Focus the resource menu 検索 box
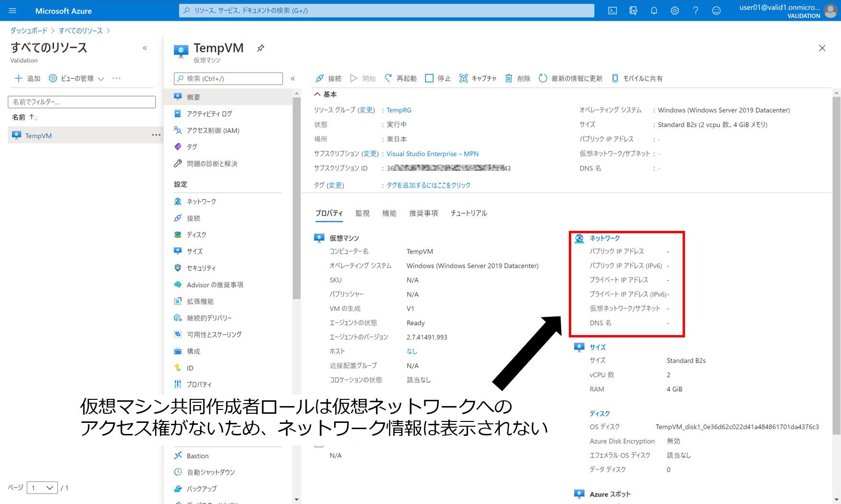The height and width of the screenshot is (504, 841). 228,78
